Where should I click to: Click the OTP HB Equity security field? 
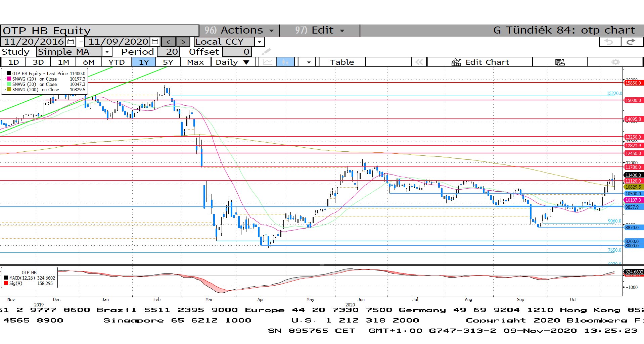99,31
